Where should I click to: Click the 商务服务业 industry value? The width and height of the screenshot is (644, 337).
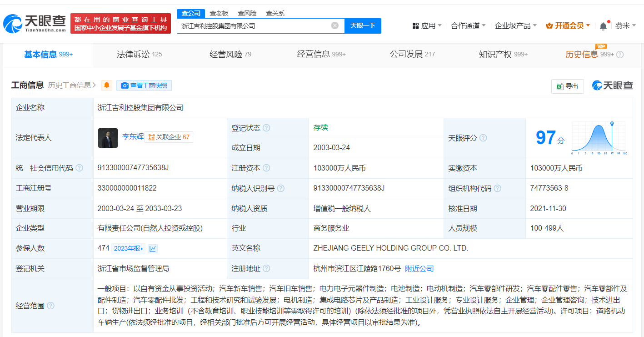(x=331, y=228)
